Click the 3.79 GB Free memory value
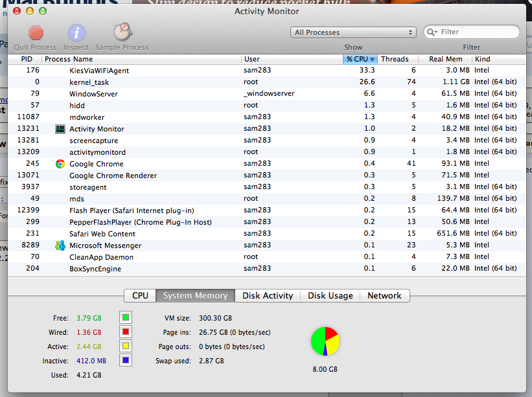Screen dimensions: 532x397 pos(89,318)
